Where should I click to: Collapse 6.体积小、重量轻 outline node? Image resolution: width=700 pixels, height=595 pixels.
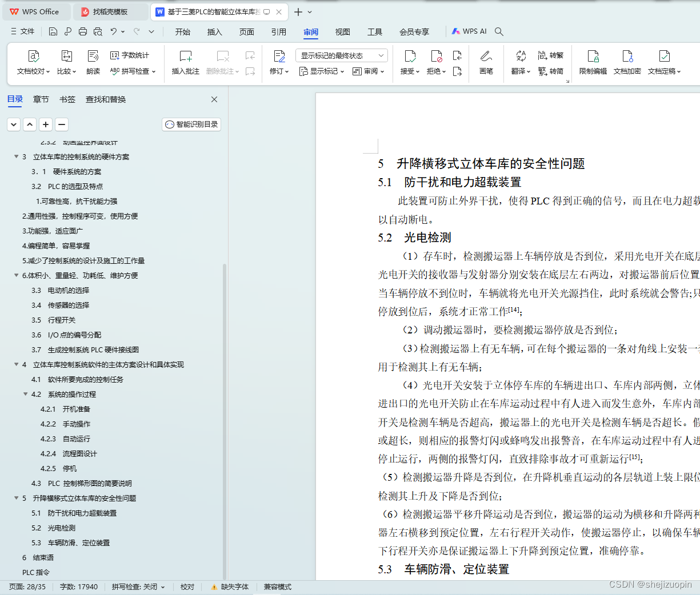pyautogui.click(x=16, y=275)
